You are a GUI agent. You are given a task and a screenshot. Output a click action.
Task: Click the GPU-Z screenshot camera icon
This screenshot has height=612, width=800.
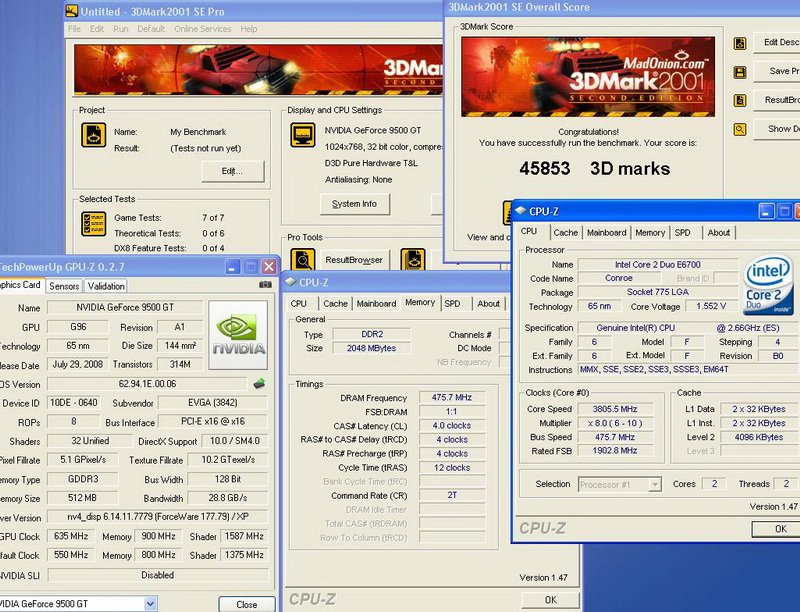click(265, 285)
